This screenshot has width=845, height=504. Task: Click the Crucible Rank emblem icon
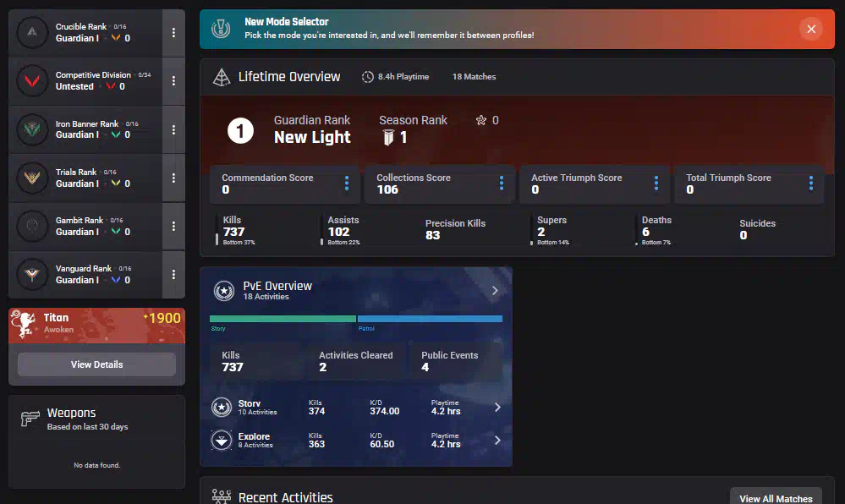(x=32, y=32)
